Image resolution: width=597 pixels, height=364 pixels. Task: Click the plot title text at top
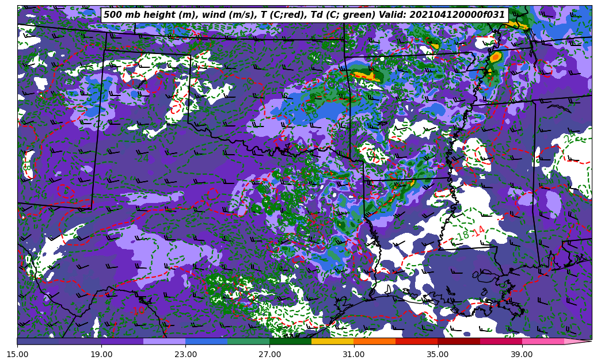tap(304, 15)
